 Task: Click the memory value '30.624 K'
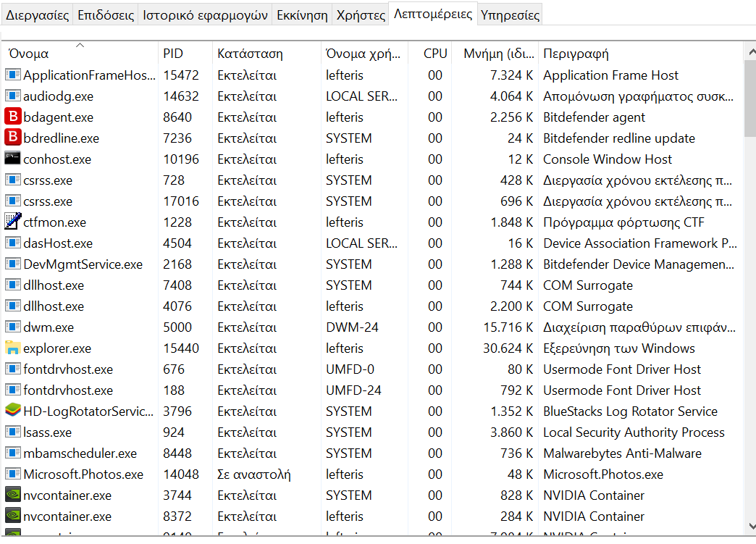coord(508,348)
